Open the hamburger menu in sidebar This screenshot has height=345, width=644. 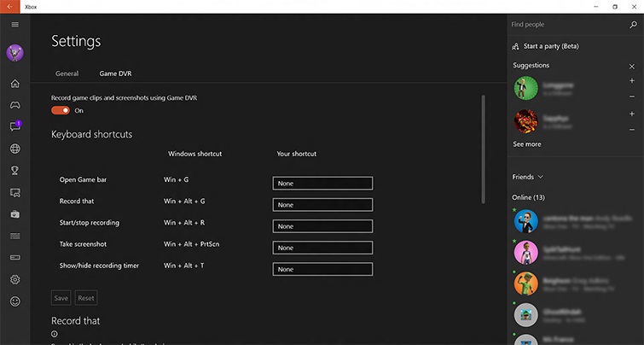tap(15, 24)
